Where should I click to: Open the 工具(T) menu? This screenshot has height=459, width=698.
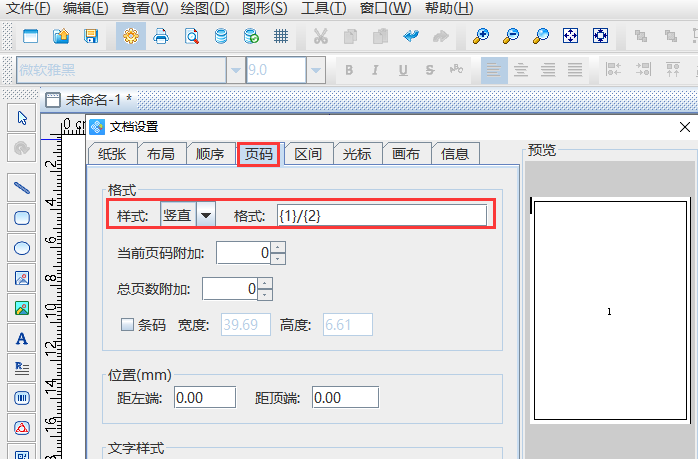324,8
